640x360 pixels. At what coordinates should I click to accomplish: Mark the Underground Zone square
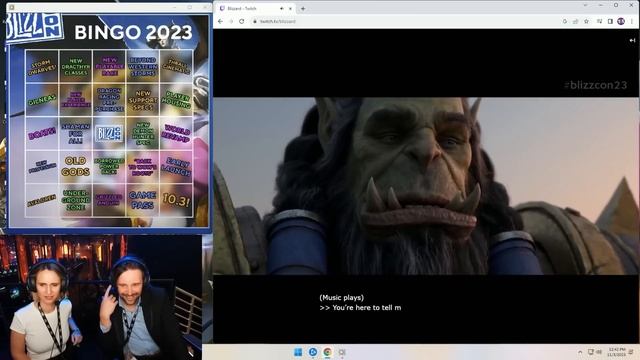76,200
